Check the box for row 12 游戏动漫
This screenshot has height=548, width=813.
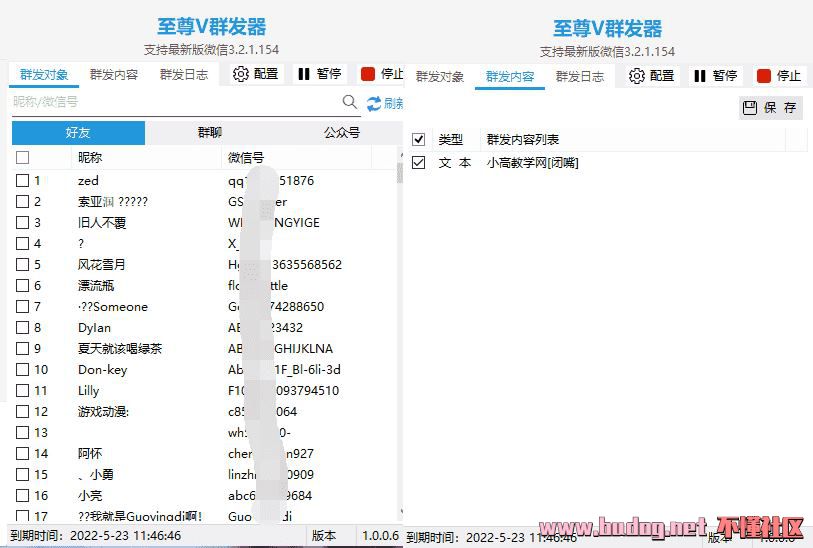tap(22, 412)
